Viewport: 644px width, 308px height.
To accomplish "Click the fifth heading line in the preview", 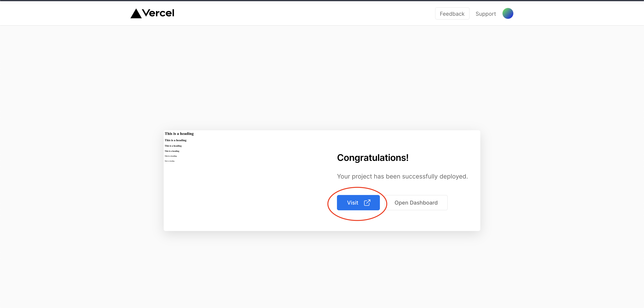I will click(x=171, y=156).
